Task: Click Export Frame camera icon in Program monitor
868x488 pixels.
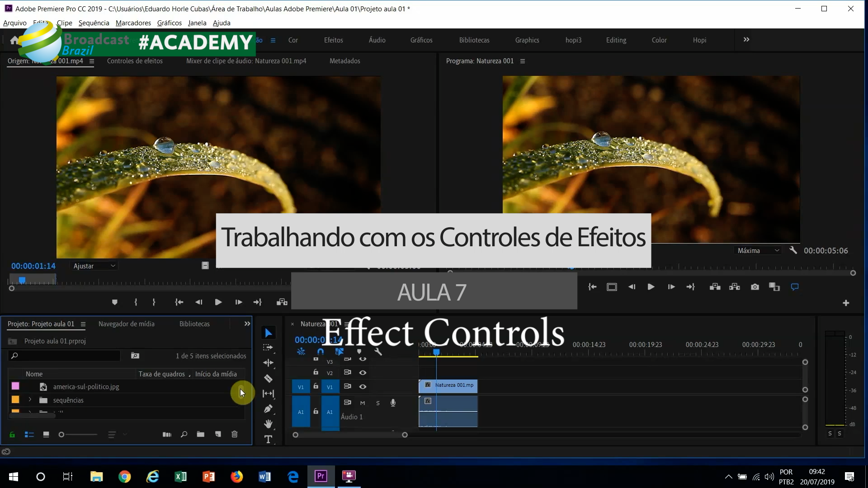Action: coord(755,287)
